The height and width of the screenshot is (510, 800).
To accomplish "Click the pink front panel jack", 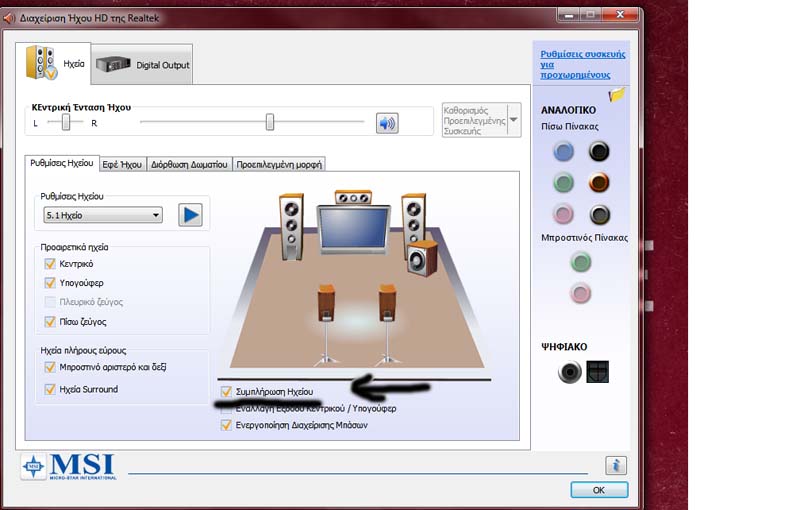I will point(580,293).
